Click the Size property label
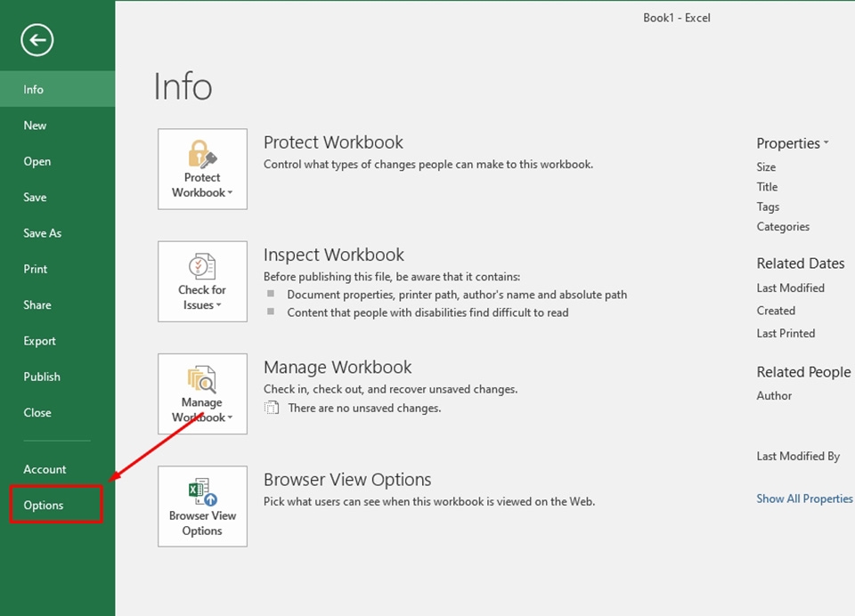This screenshot has width=855, height=616. (x=766, y=167)
